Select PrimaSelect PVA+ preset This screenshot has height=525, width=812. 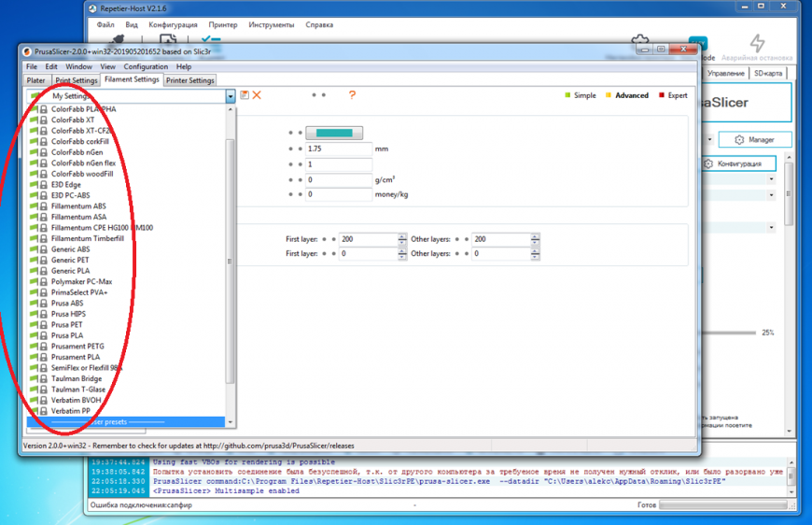pyautogui.click(x=126, y=292)
